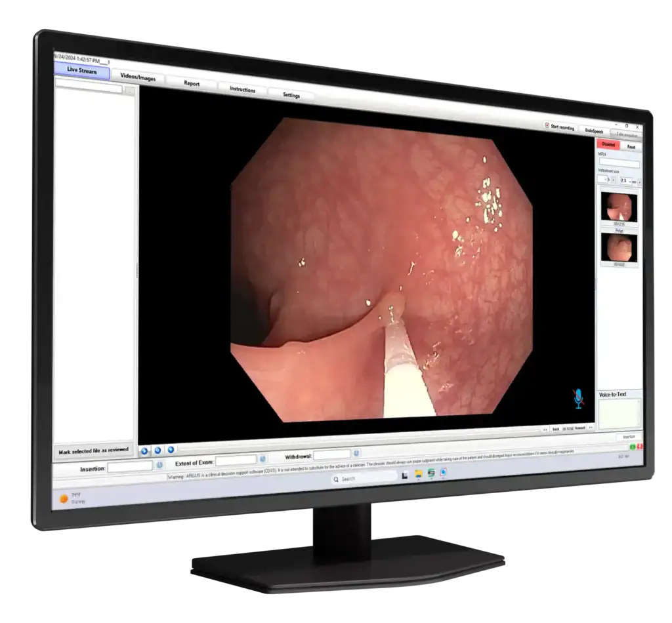Switch to the Live Stream tab

[82, 70]
